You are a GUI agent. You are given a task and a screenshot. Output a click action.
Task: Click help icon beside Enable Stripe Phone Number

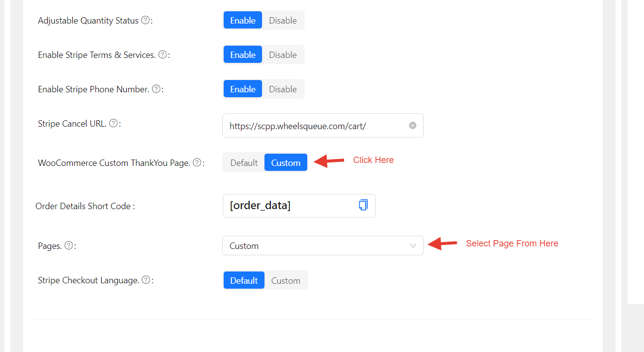[x=156, y=89]
